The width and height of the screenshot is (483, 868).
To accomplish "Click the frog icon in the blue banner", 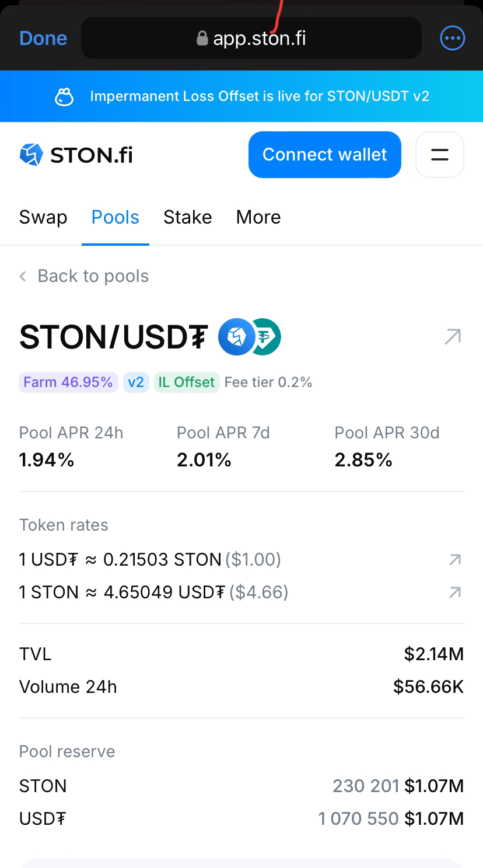I will coord(64,96).
